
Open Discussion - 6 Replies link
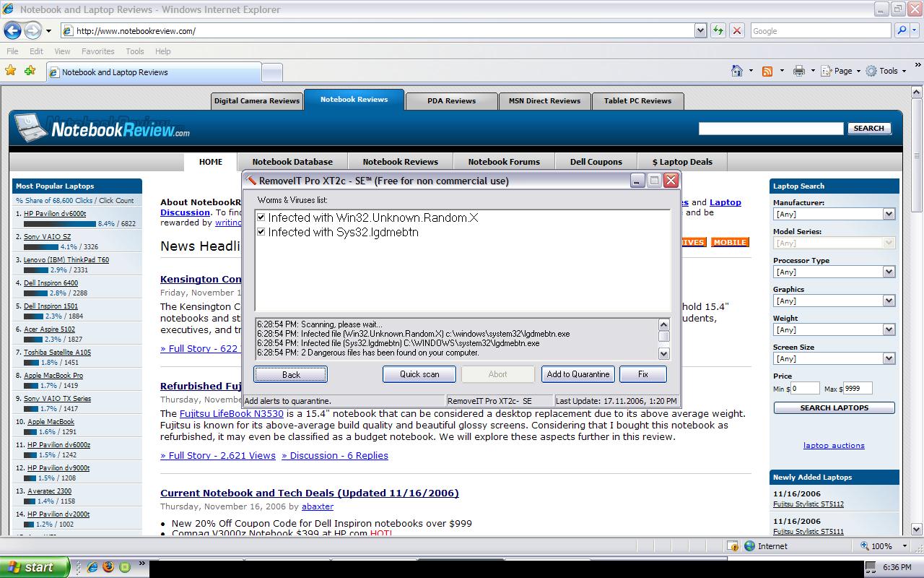point(335,455)
